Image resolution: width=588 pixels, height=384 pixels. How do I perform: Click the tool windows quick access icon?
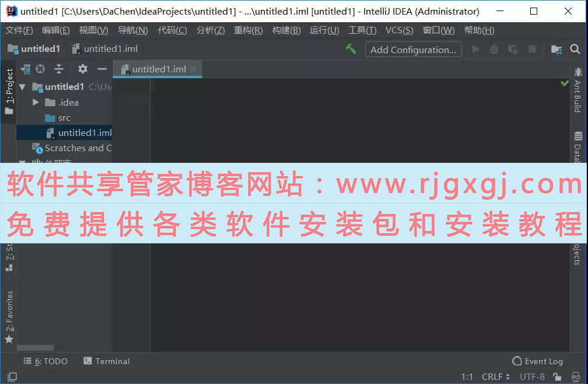coord(12,376)
